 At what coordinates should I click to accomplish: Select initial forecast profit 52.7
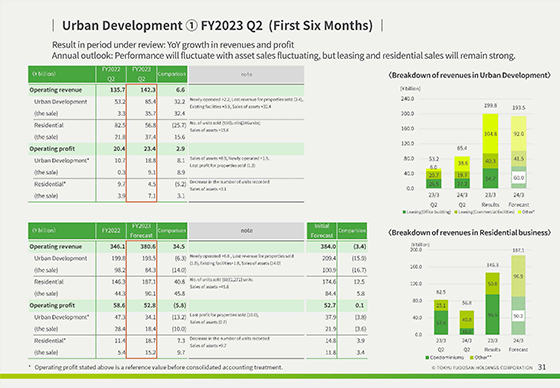pos(330,305)
